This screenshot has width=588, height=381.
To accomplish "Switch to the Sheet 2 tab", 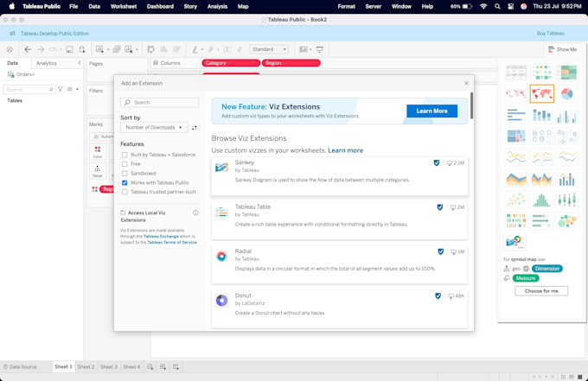I will pos(86,367).
